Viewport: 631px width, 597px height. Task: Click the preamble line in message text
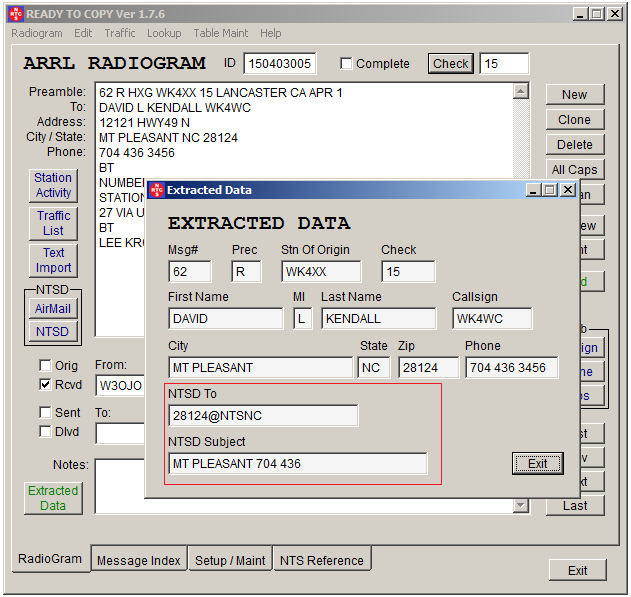coord(221,93)
